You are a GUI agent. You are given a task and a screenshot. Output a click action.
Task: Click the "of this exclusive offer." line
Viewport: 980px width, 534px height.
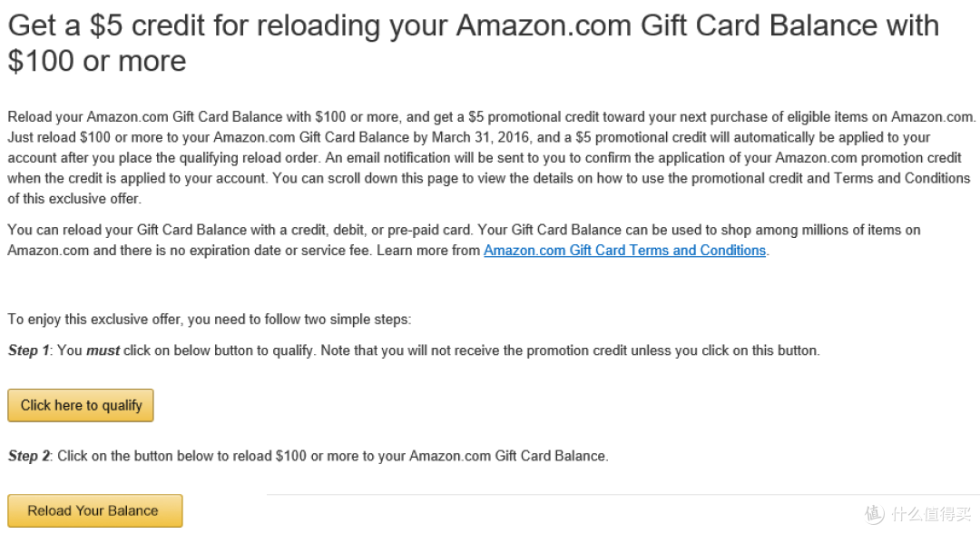[74, 199]
